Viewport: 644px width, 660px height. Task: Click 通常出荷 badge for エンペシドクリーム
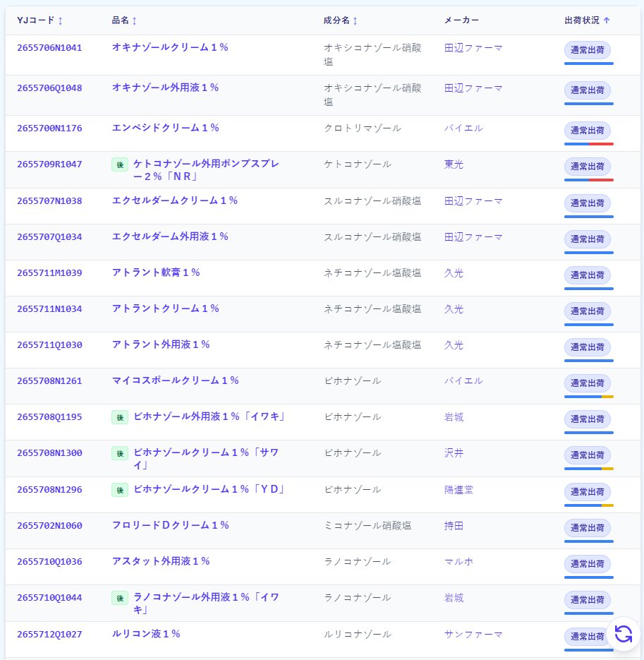click(x=587, y=131)
